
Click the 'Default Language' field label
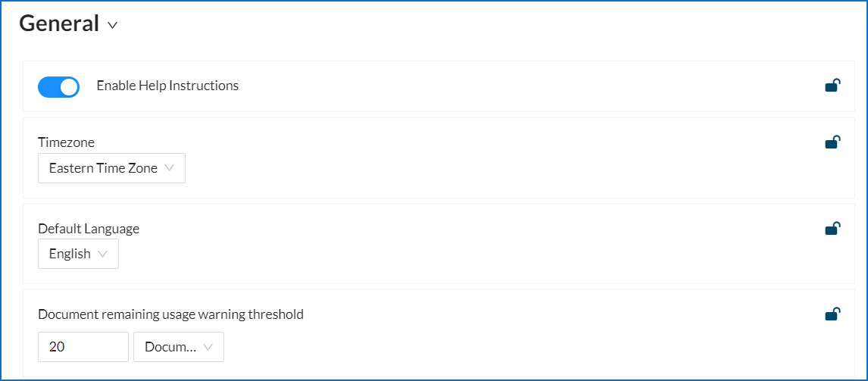coord(89,228)
